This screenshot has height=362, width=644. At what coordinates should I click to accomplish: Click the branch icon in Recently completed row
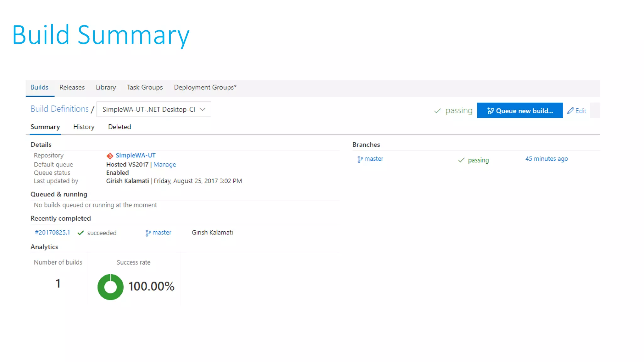[148, 233]
